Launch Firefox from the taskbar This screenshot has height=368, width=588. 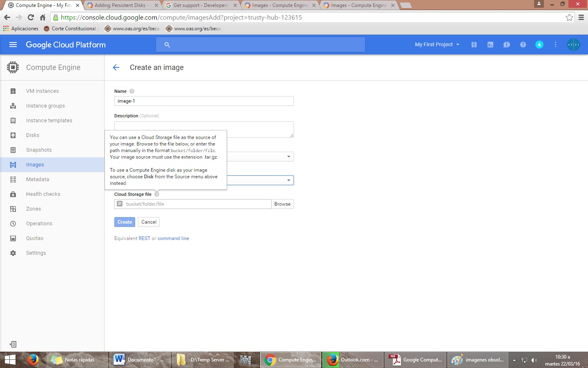click(x=33, y=360)
